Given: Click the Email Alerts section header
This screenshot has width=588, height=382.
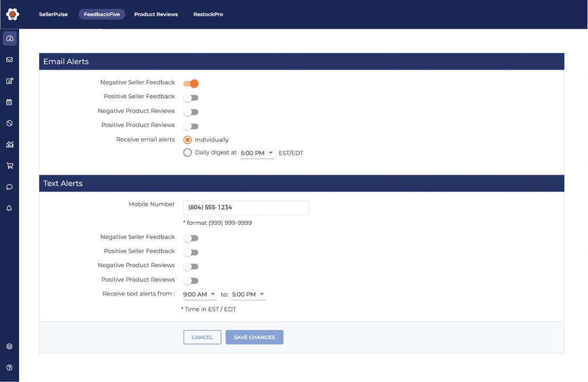Looking at the screenshot, I should pos(302,62).
